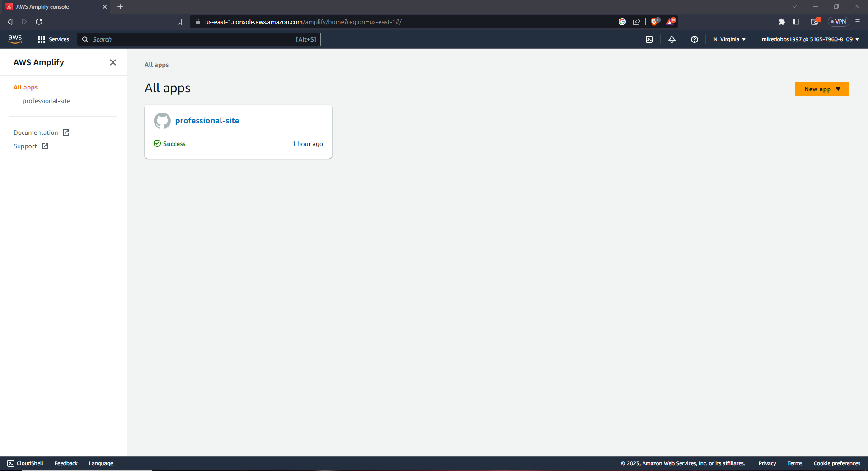868x471 pixels.
Task: Toggle the Brave VPN button
Action: pyautogui.click(x=839, y=22)
